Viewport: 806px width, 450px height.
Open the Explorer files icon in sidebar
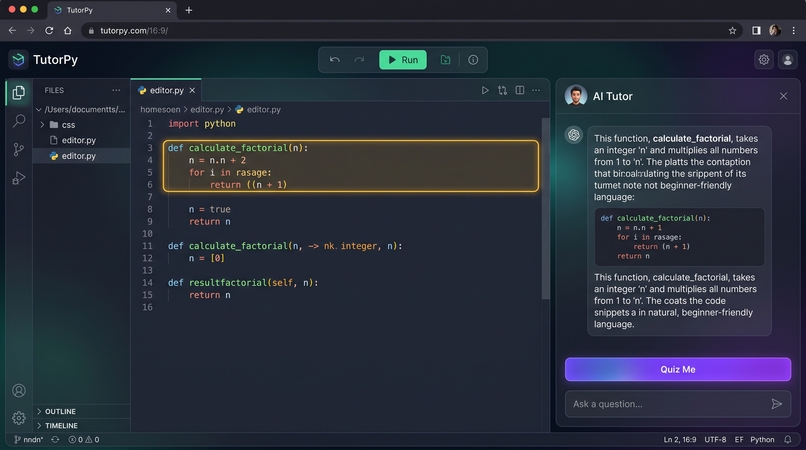[19, 93]
